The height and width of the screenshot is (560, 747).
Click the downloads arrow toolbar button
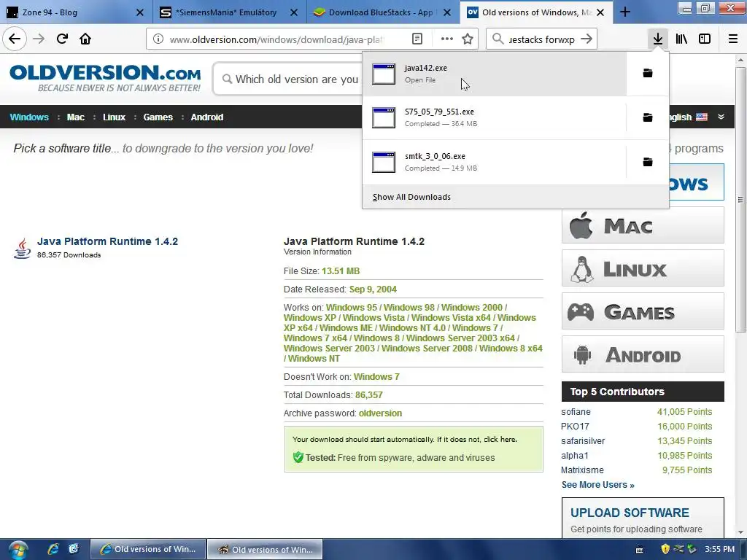click(x=658, y=39)
